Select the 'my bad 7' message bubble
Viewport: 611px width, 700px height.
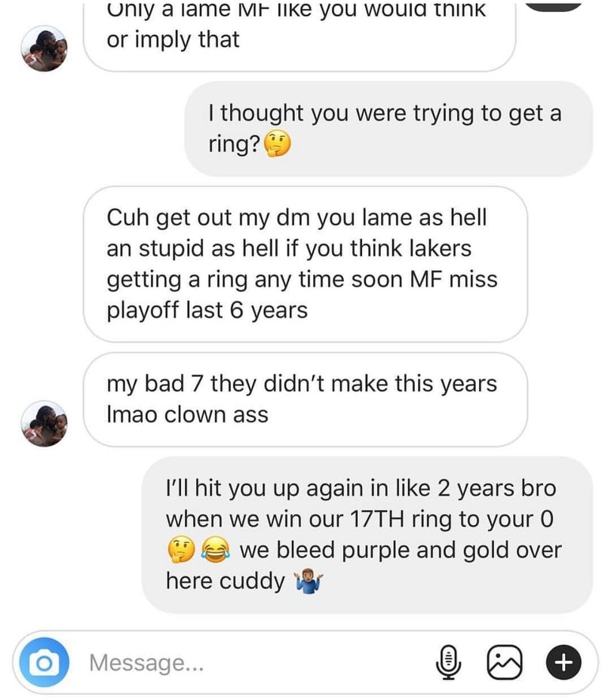pyautogui.click(x=305, y=400)
